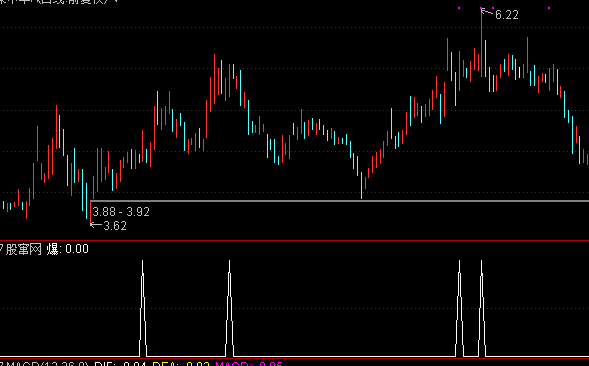
Task: Select leftmost white spike in 爆 indicator
Action: point(143,308)
